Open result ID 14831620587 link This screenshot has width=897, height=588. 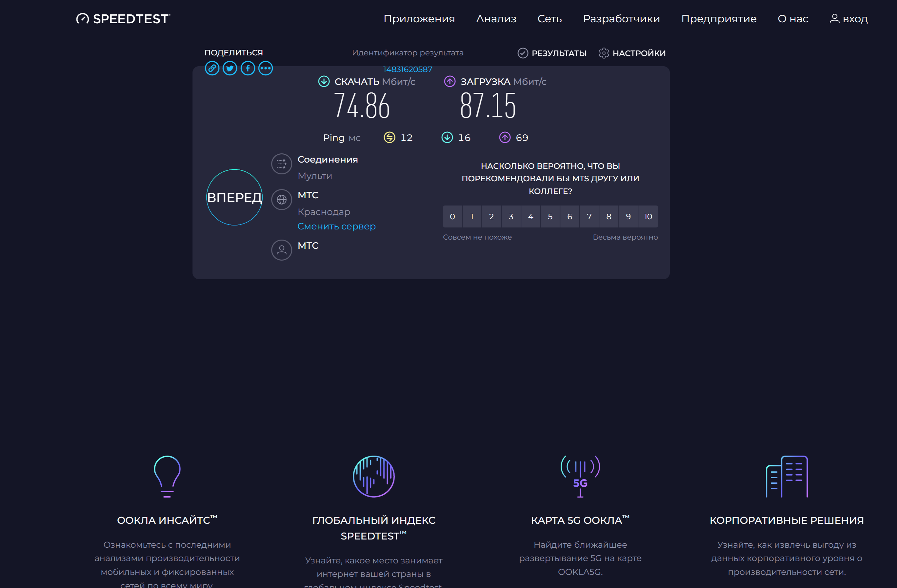(408, 69)
